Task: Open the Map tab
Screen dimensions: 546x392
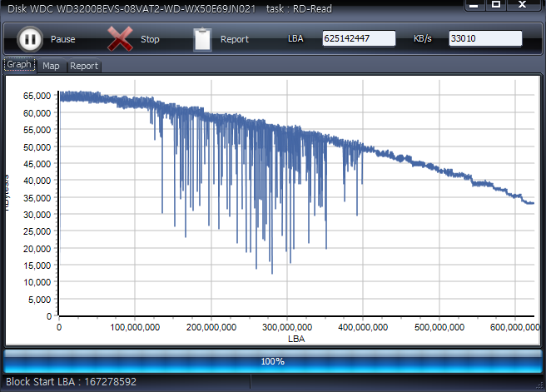Action: (51, 66)
